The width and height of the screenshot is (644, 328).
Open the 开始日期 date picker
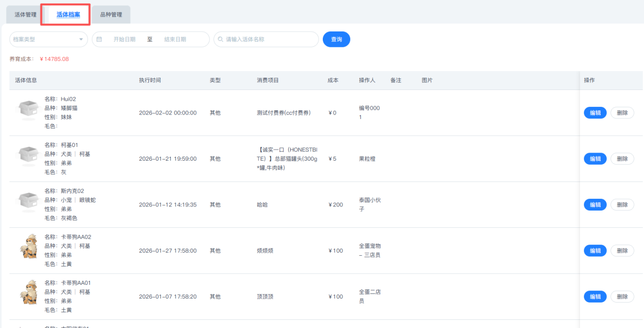(x=125, y=40)
